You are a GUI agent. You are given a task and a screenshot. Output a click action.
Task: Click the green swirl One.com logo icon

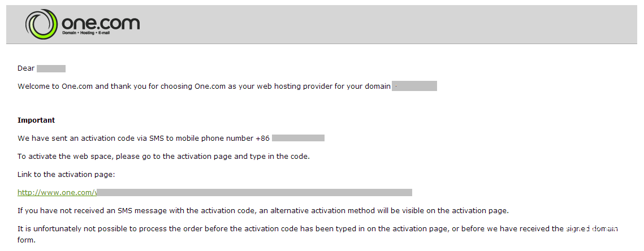(x=41, y=24)
